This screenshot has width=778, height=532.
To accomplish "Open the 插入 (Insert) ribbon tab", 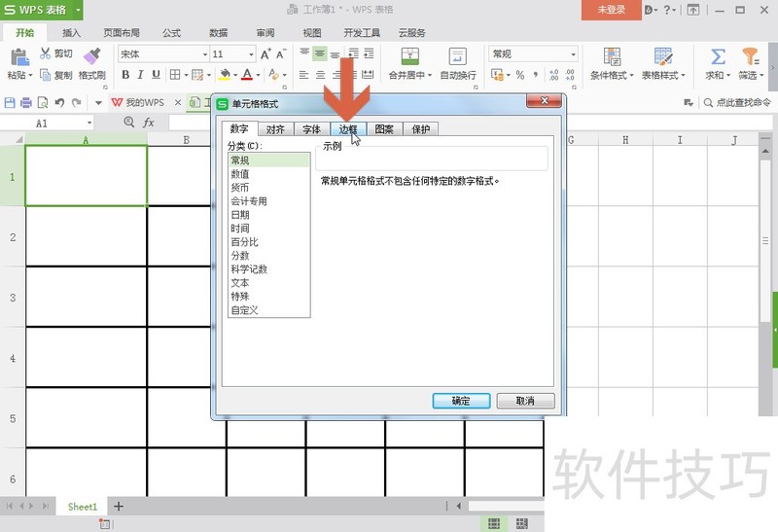I will 71,33.
